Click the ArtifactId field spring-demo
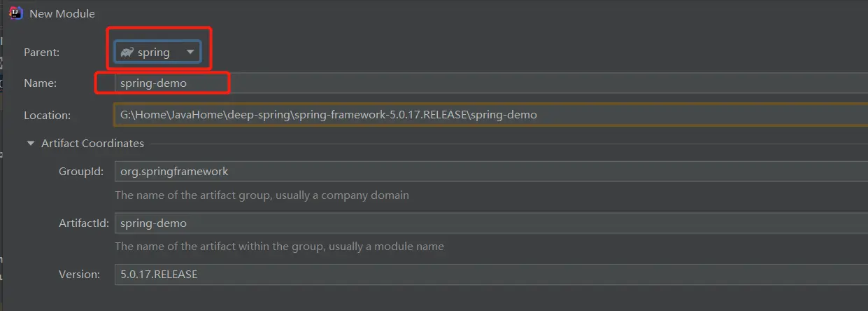The width and height of the screenshot is (868, 311). [491, 223]
